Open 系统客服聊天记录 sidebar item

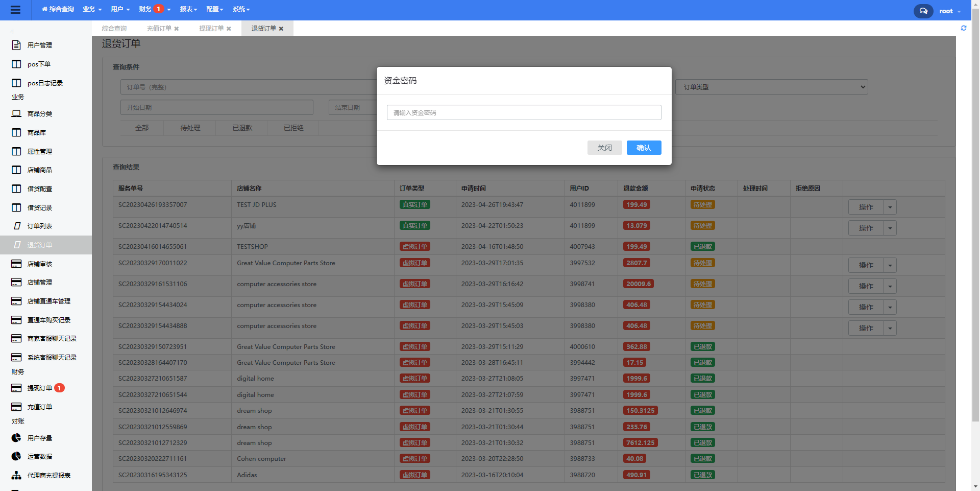tap(52, 357)
